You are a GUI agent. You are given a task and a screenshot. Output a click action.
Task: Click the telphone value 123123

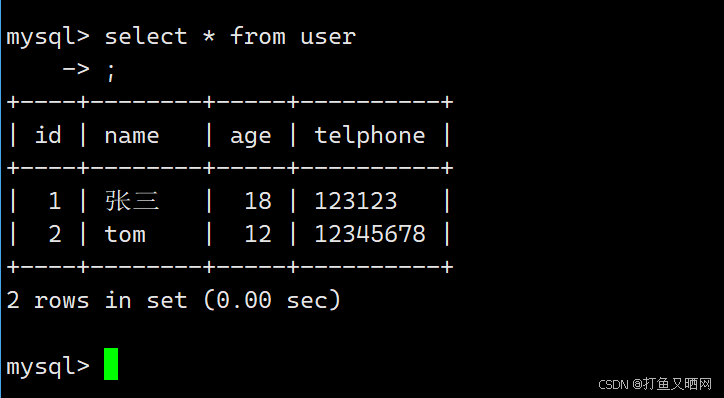coord(356,201)
